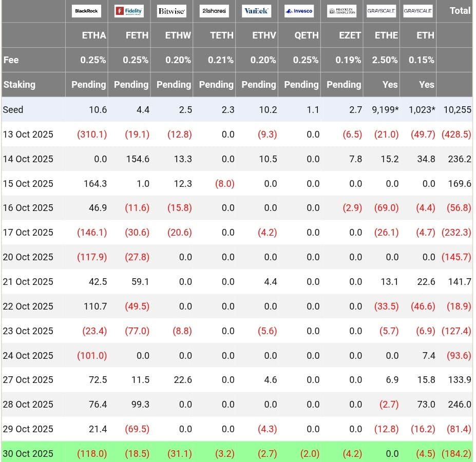
Task: Click the QETH ticker header
Action: pos(307,35)
